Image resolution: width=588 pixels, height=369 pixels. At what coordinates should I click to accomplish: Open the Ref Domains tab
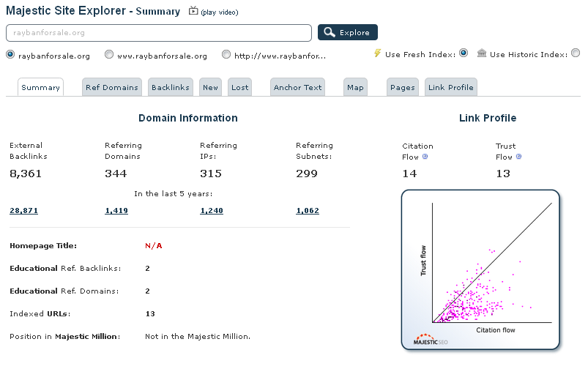(112, 87)
